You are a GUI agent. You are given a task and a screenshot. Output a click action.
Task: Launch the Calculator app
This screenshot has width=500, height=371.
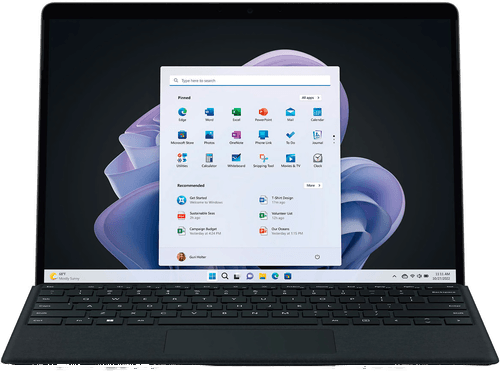point(209,160)
